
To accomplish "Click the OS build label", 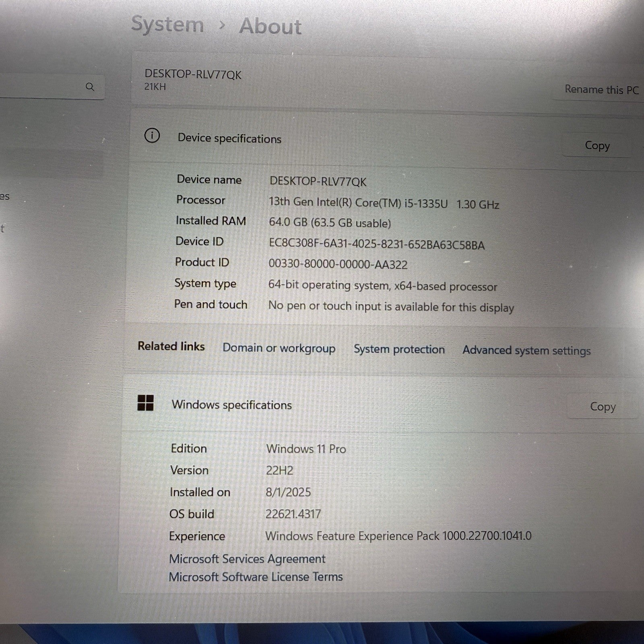I will [192, 514].
